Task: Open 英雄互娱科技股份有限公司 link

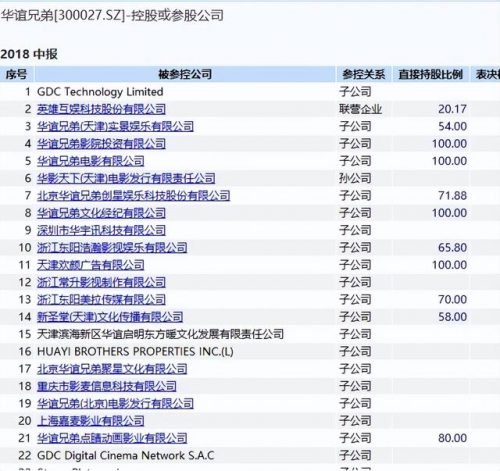Action: [x=101, y=109]
